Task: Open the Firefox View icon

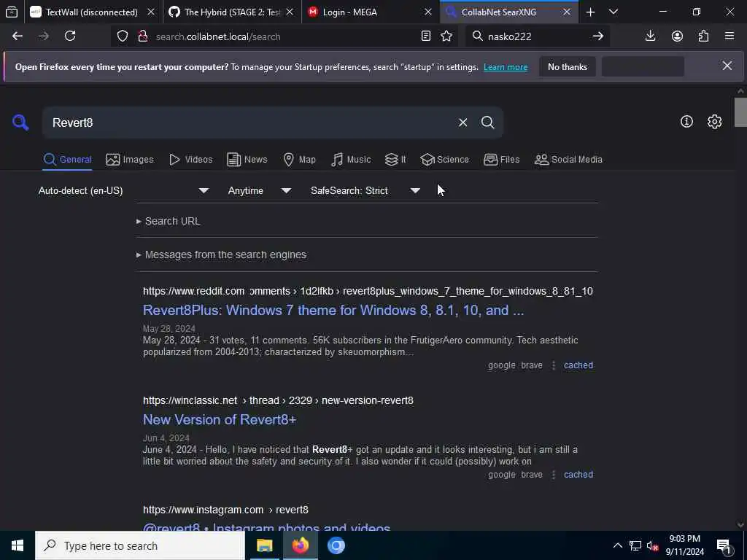Action: pos(12,12)
